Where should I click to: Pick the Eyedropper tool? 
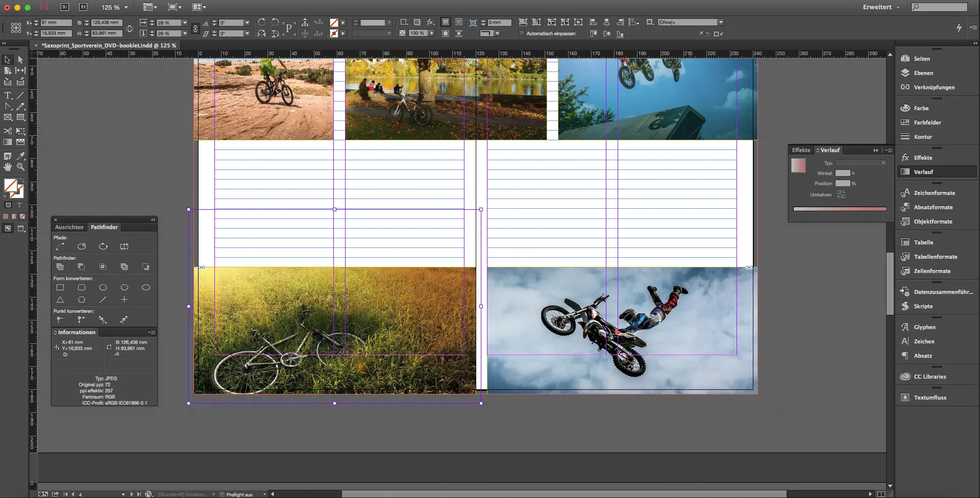click(x=20, y=156)
